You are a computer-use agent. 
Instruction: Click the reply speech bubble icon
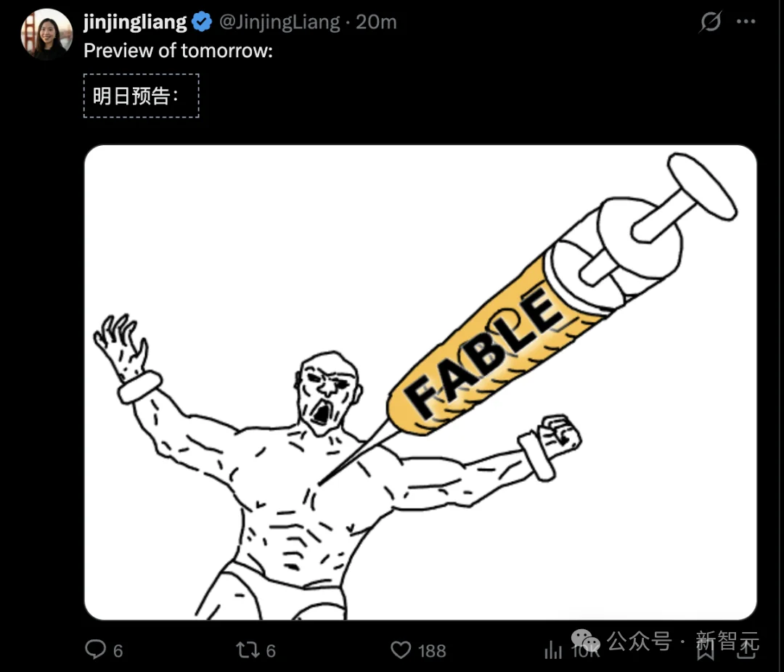coord(95,650)
